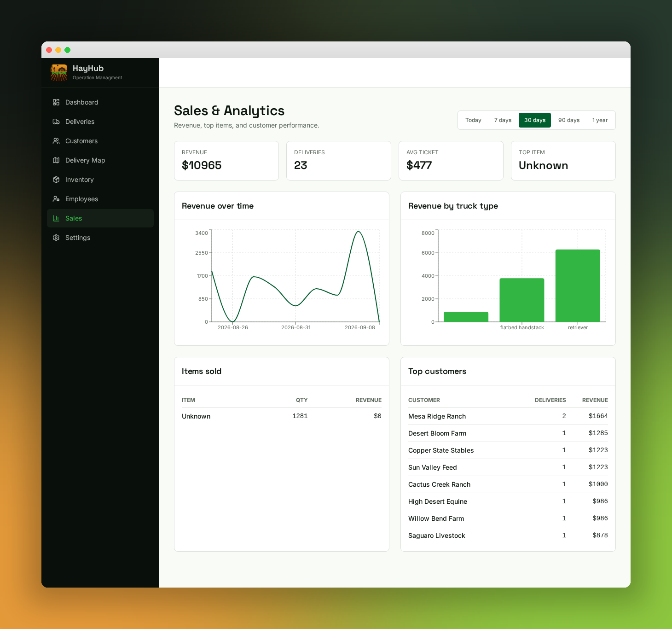Open the Customers section
The image size is (672, 629).
tap(100, 141)
